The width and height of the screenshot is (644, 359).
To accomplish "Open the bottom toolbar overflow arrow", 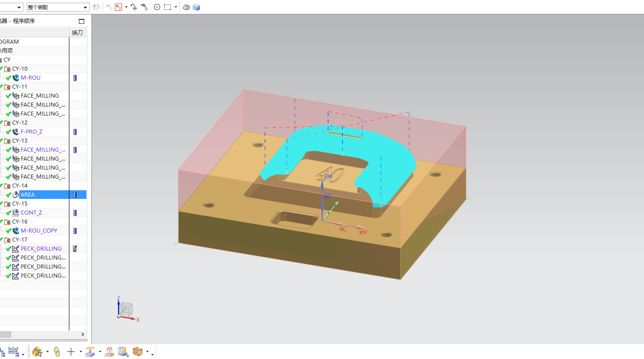I will [153, 354].
